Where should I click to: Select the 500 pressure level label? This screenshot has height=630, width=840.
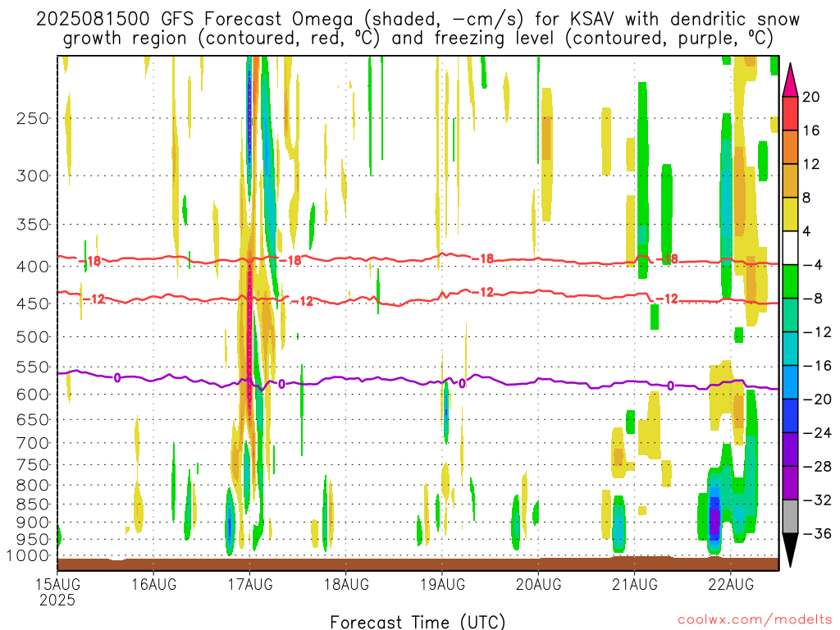pos(33,337)
